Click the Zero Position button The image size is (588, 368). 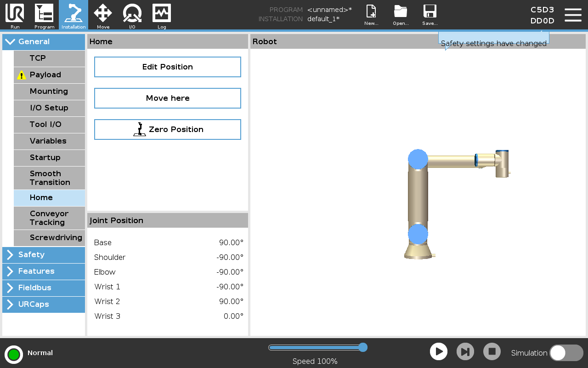tap(168, 130)
